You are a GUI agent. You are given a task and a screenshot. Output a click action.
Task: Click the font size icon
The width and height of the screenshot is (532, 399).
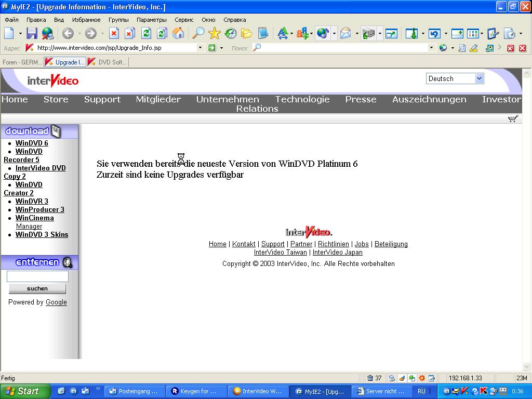[282, 33]
